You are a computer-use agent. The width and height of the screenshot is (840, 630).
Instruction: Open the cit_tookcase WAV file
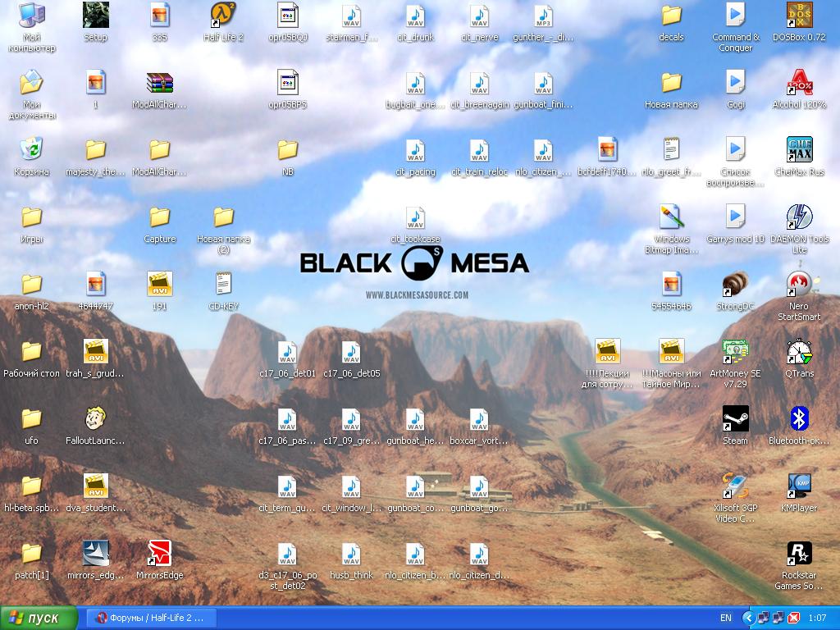pyautogui.click(x=415, y=217)
